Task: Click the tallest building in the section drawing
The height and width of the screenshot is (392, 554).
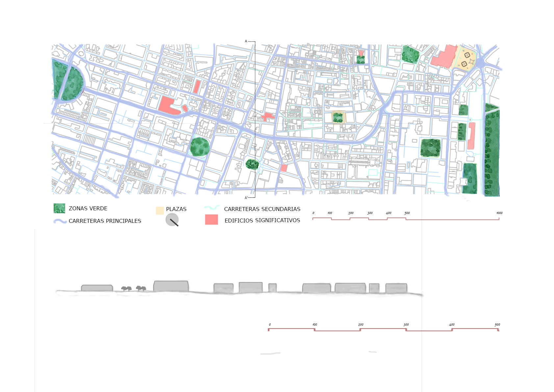Action: coord(171,286)
